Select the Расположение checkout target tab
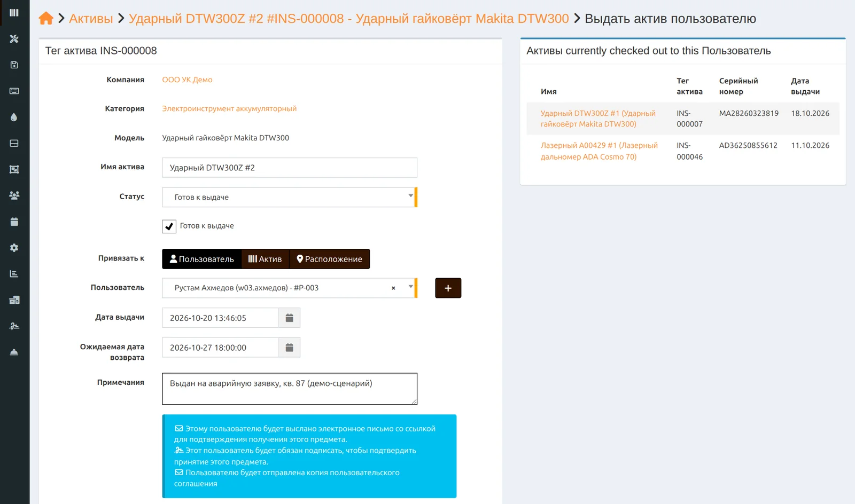855x504 pixels. point(330,259)
